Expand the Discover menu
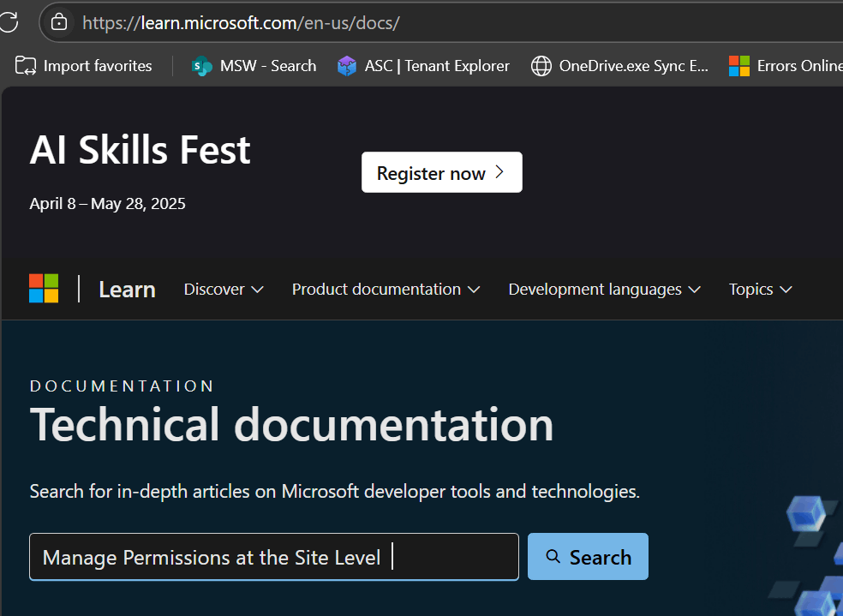Viewport: 843px width, 616px height. pos(224,290)
